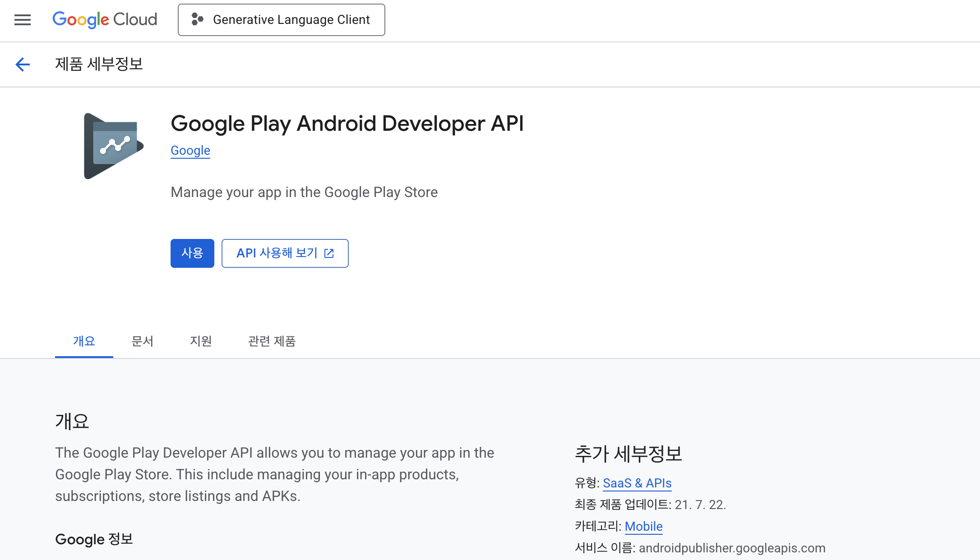Click the API 사용해 보기 button
Image resolution: width=980 pixels, height=560 pixels.
tap(285, 253)
